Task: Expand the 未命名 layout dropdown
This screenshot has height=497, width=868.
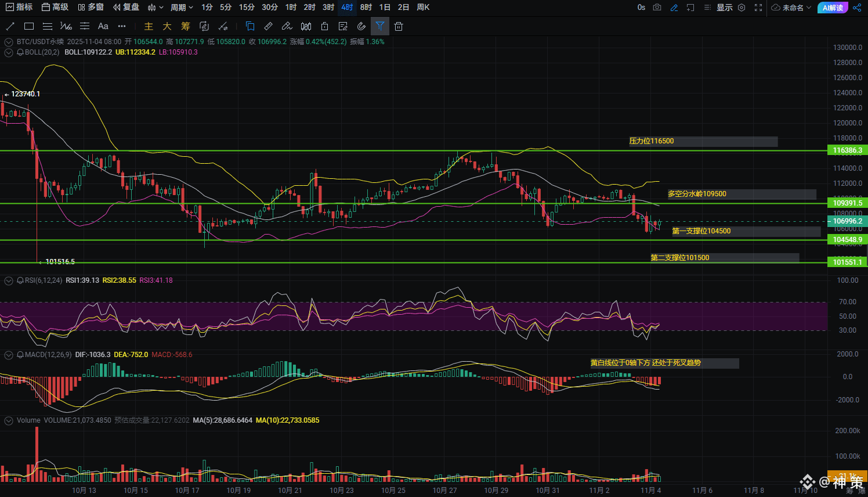Action: pos(791,8)
